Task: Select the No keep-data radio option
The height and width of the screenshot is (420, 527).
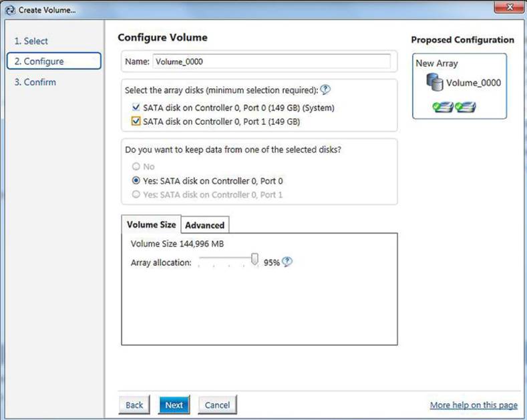Action: (x=136, y=166)
